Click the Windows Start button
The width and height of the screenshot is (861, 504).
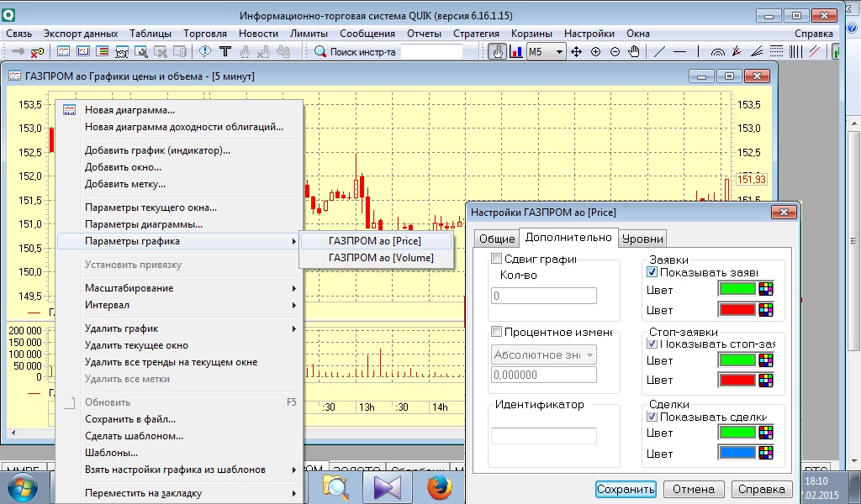21,488
